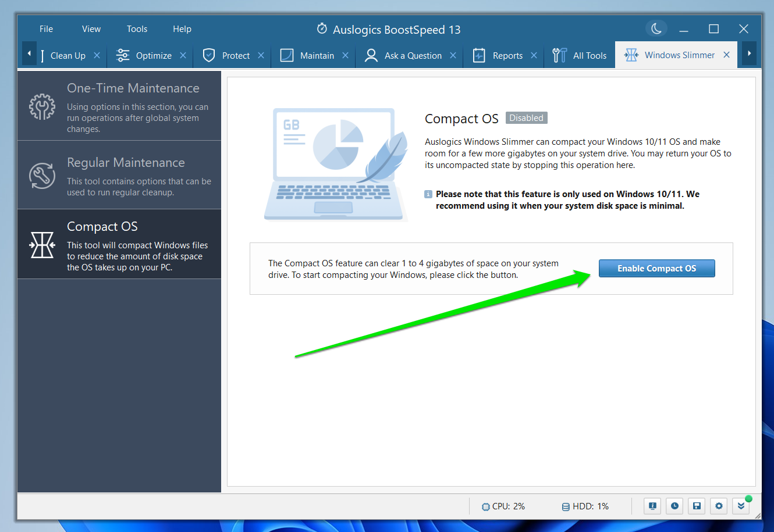Maximize the BoostSpeed window
The width and height of the screenshot is (774, 532).
[x=714, y=29]
